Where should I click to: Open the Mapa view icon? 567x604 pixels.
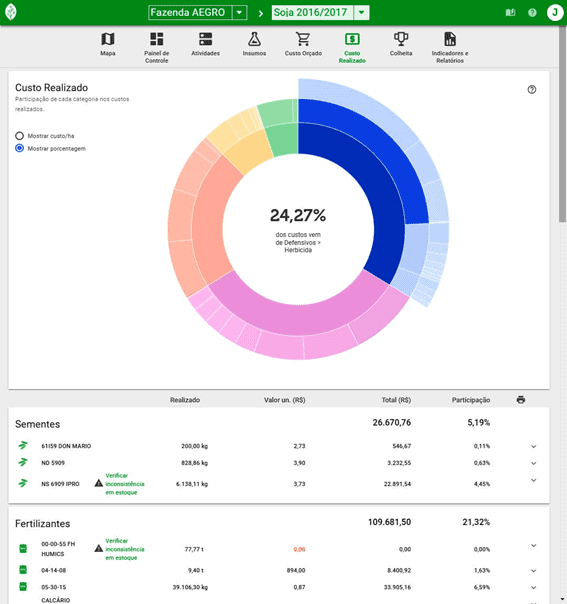[107, 39]
